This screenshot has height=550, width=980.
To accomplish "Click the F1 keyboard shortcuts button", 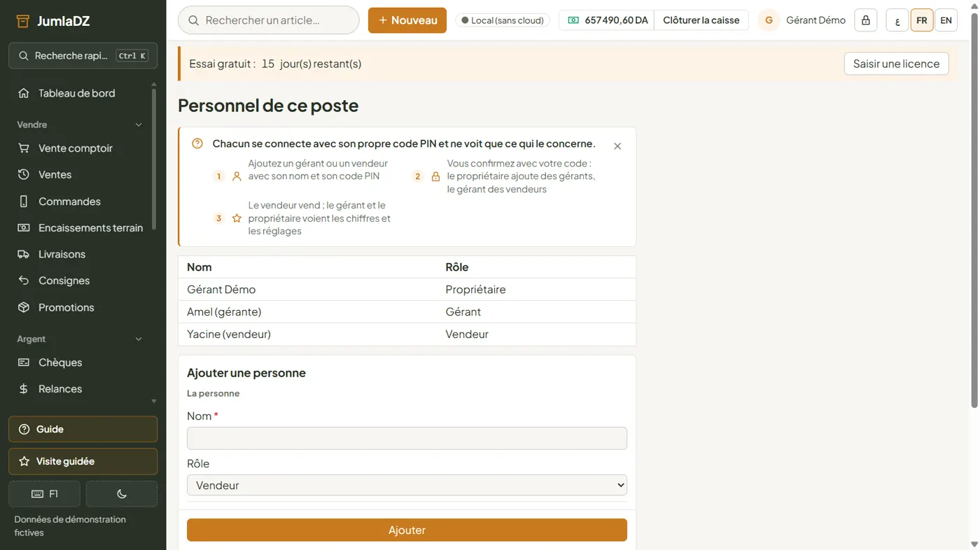I will pyautogui.click(x=44, y=494).
